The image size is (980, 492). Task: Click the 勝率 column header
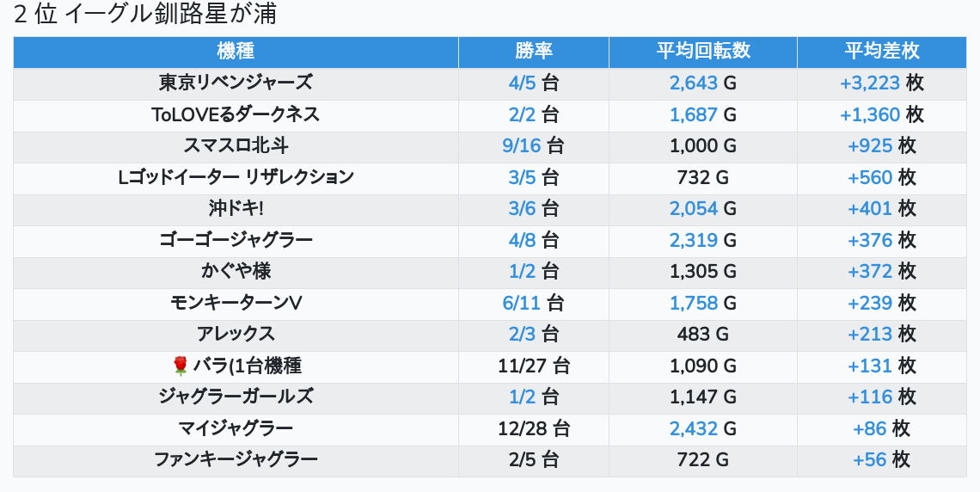(x=534, y=52)
